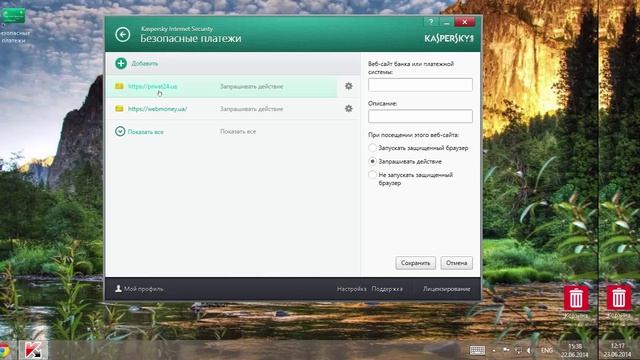Close the Kaspersky window
Image resolution: width=640 pixels, height=360 pixels.
point(464,22)
